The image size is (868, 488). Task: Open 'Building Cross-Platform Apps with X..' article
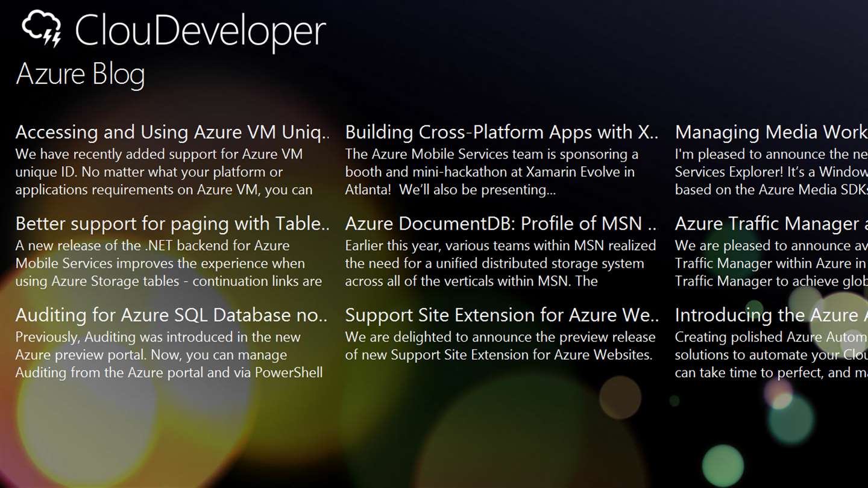point(502,132)
